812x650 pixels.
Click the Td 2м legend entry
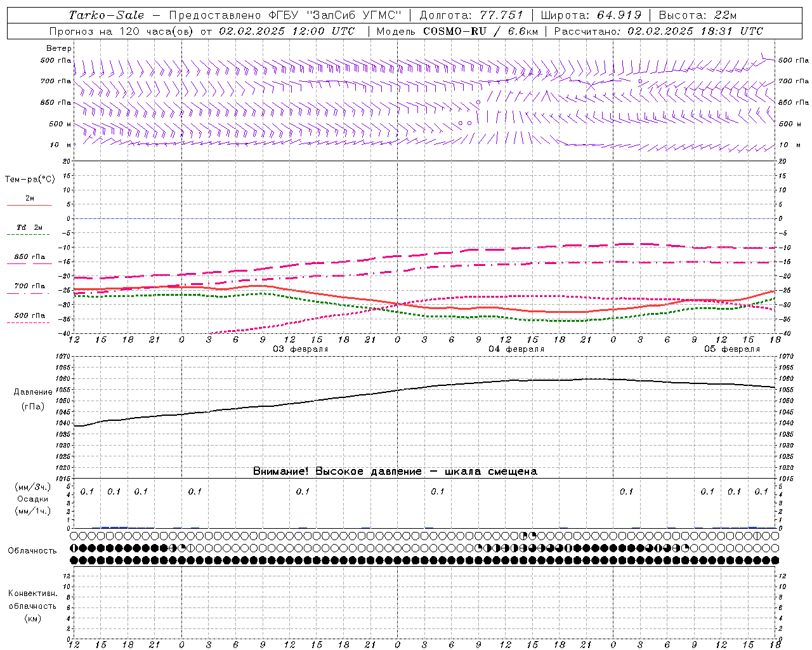[x=30, y=227]
